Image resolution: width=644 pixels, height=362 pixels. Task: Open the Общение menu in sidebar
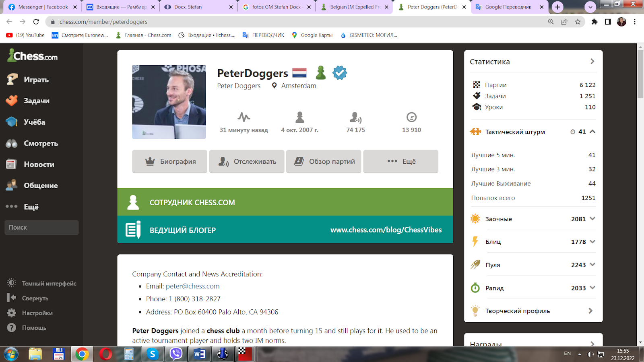coord(41,185)
